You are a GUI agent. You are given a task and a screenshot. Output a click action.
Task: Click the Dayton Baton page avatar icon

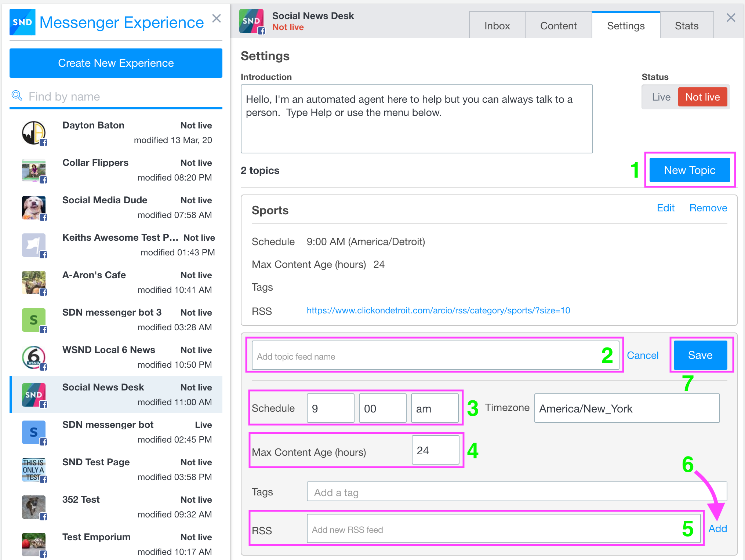click(x=34, y=133)
